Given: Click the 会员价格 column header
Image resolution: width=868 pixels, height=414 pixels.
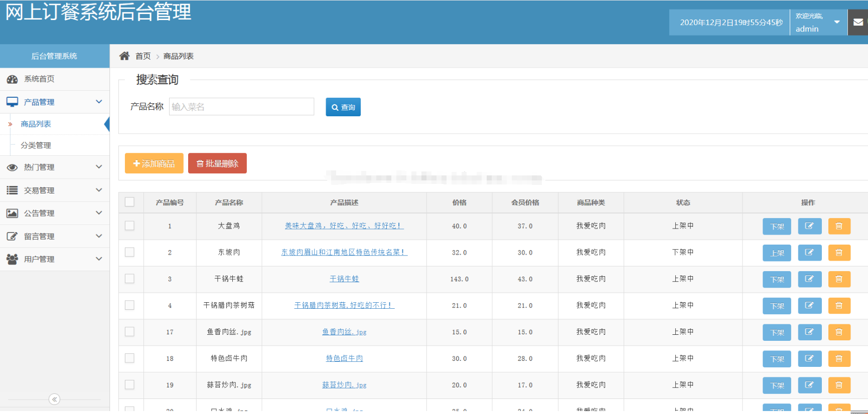Looking at the screenshot, I should coord(525,202).
